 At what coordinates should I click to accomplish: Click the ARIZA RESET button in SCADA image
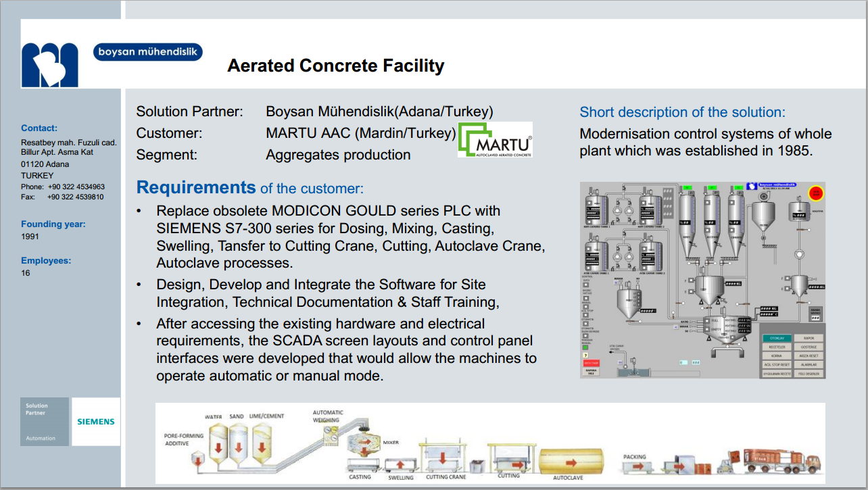809,356
